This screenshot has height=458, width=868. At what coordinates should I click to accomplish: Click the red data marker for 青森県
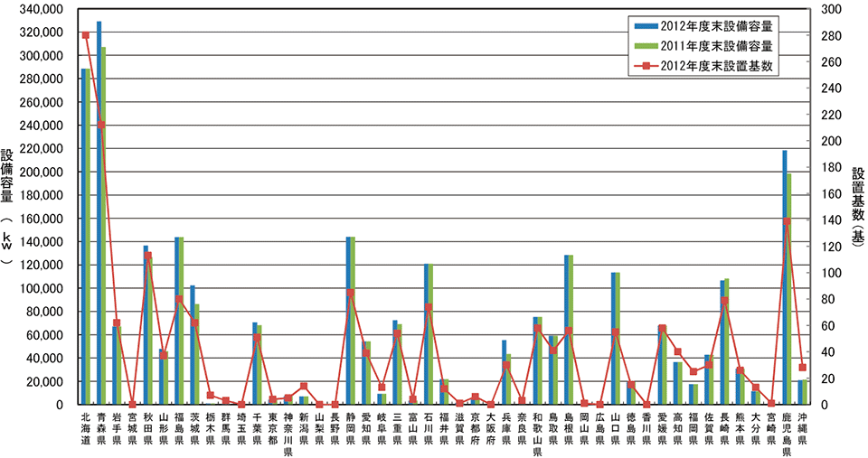pos(100,125)
